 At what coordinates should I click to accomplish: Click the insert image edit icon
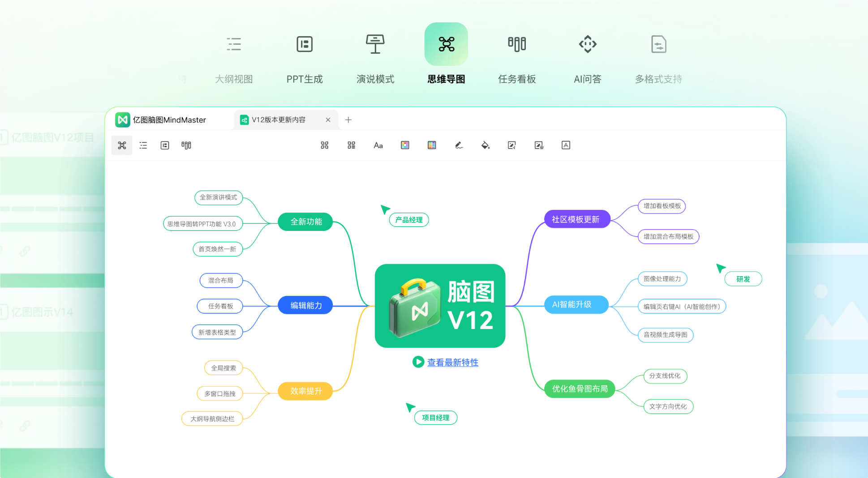click(x=512, y=145)
